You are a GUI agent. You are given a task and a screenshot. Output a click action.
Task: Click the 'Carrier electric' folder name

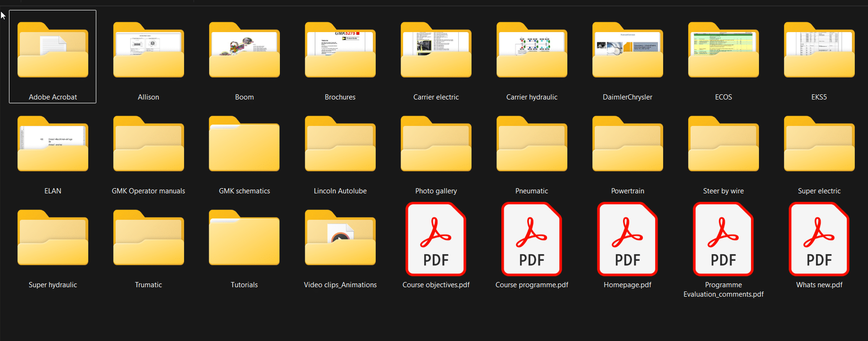click(436, 97)
